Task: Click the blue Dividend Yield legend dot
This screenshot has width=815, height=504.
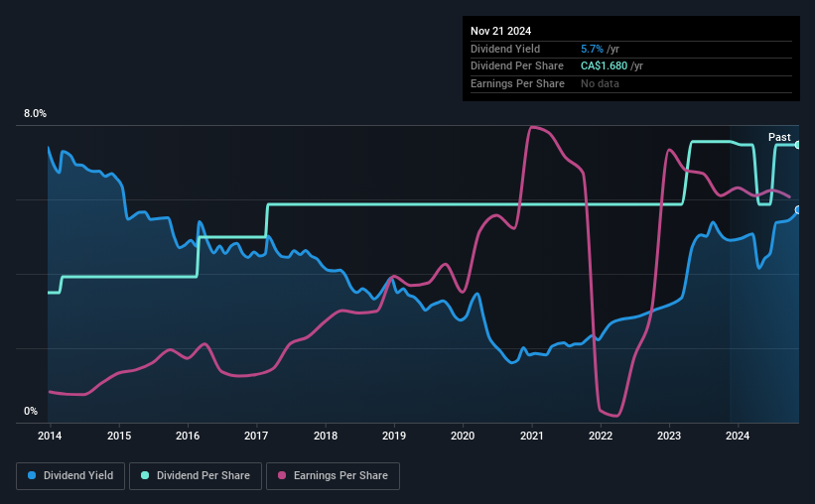Action: tap(32, 475)
